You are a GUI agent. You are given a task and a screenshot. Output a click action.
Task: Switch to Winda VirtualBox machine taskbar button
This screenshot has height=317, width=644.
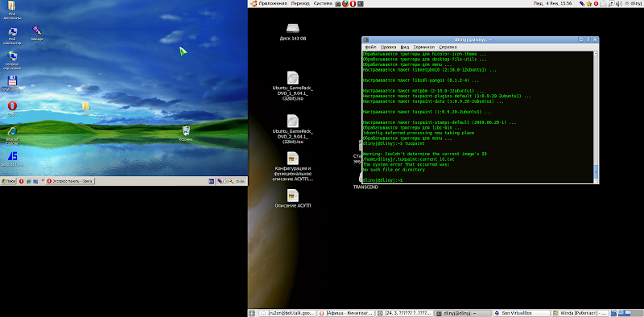[x=580, y=313]
